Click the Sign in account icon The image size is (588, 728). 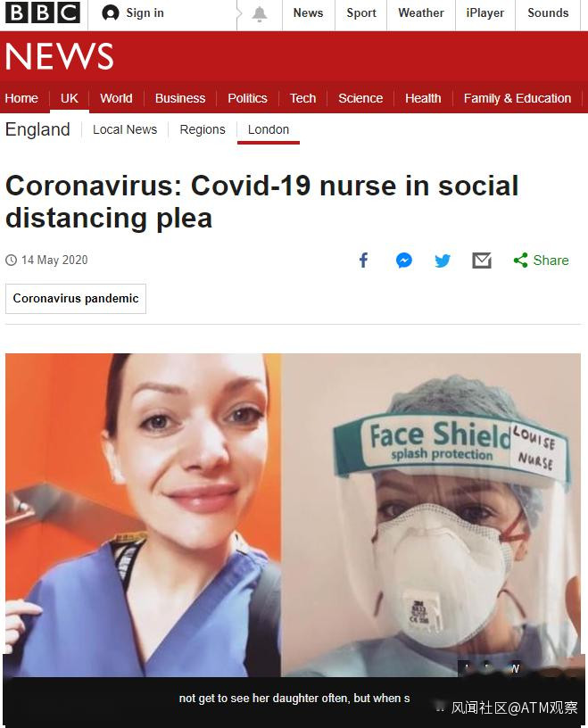110,13
